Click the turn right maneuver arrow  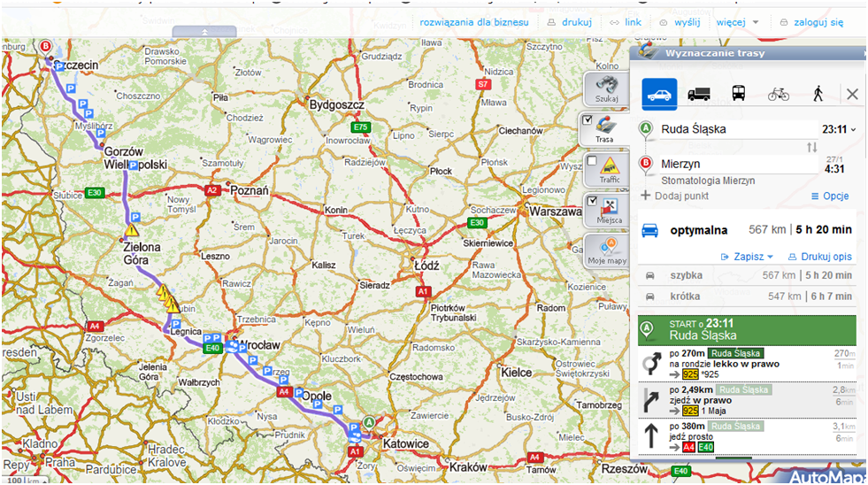coord(651,400)
